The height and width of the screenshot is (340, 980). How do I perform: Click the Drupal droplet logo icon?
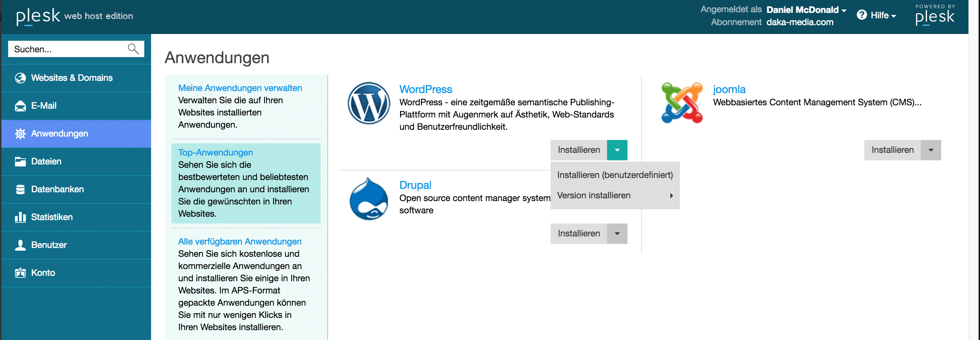click(x=368, y=199)
